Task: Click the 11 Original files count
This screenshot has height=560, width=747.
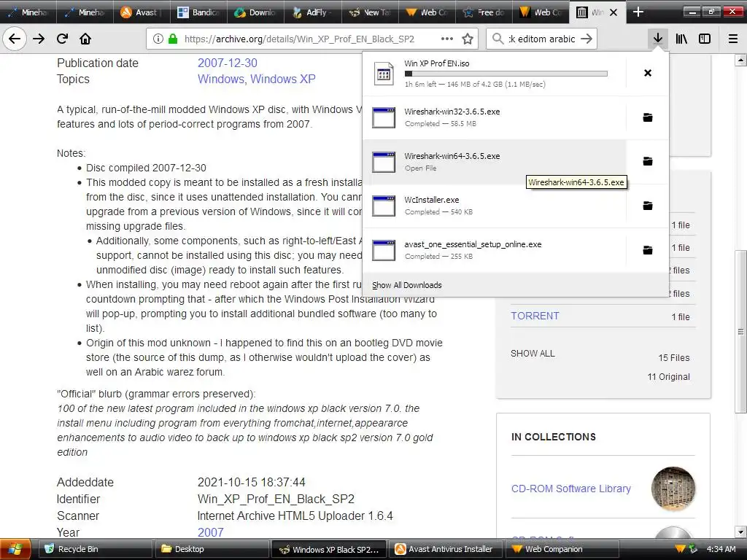Action: tap(668, 377)
